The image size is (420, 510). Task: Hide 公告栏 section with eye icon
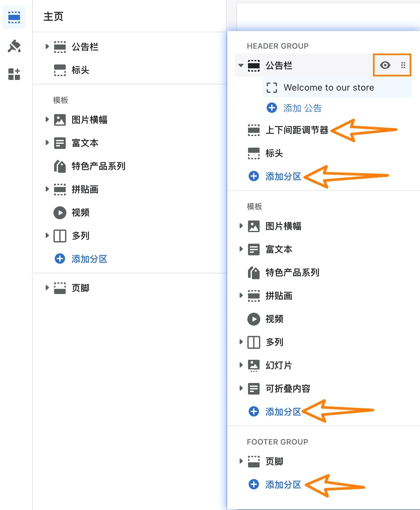click(385, 65)
